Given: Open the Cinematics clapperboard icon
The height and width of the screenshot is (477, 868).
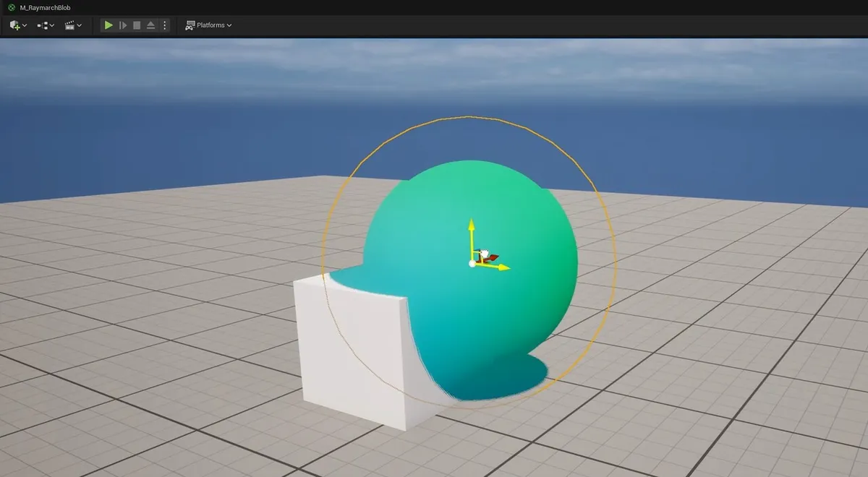Looking at the screenshot, I should pyautogui.click(x=69, y=25).
